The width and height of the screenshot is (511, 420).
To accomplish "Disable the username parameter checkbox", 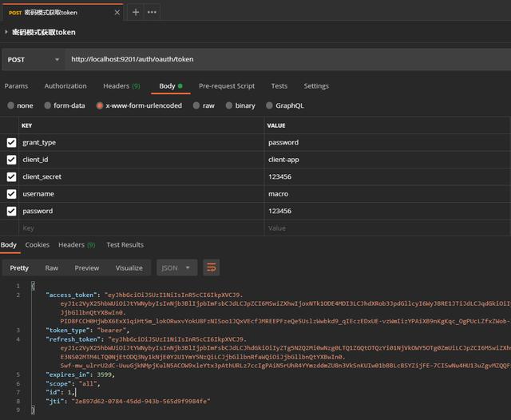I will coord(11,194).
